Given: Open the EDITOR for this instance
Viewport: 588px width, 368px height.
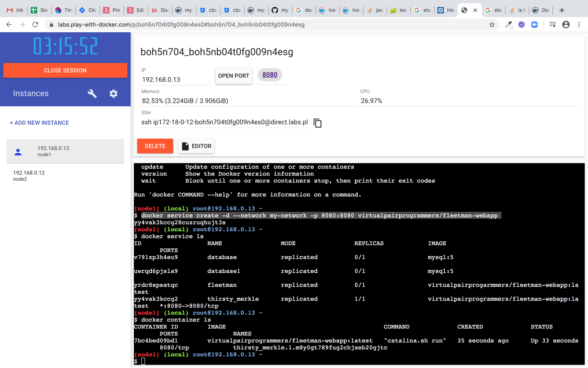Looking at the screenshot, I should [196, 146].
